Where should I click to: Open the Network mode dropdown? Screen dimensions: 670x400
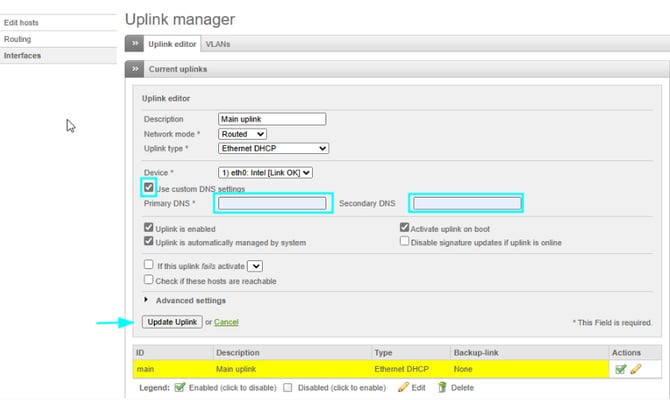click(242, 133)
